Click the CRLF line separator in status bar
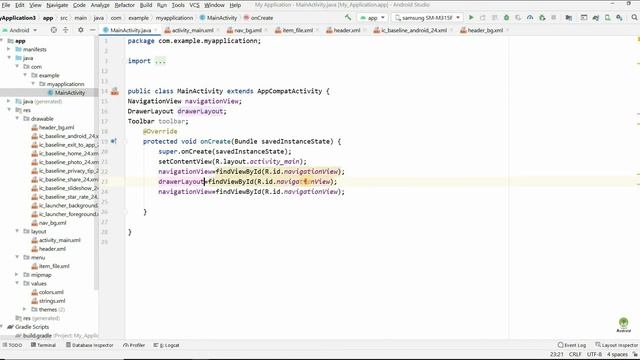 (575, 354)
